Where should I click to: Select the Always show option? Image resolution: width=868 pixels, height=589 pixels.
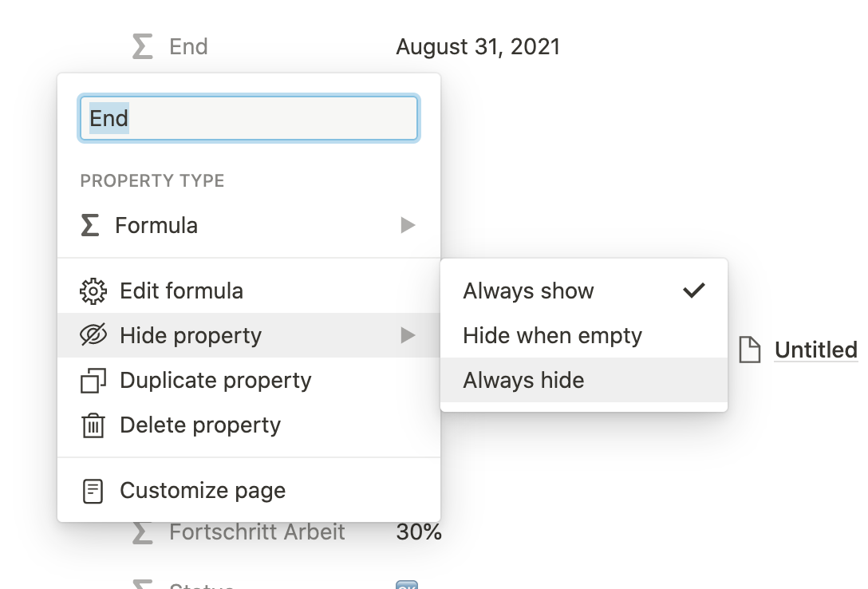pyautogui.click(x=584, y=291)
